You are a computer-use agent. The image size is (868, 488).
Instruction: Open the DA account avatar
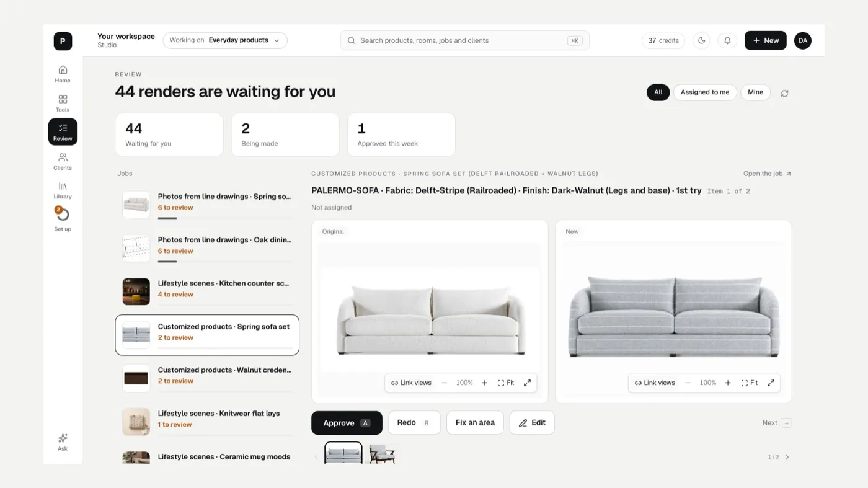click(x=803, y=40)
